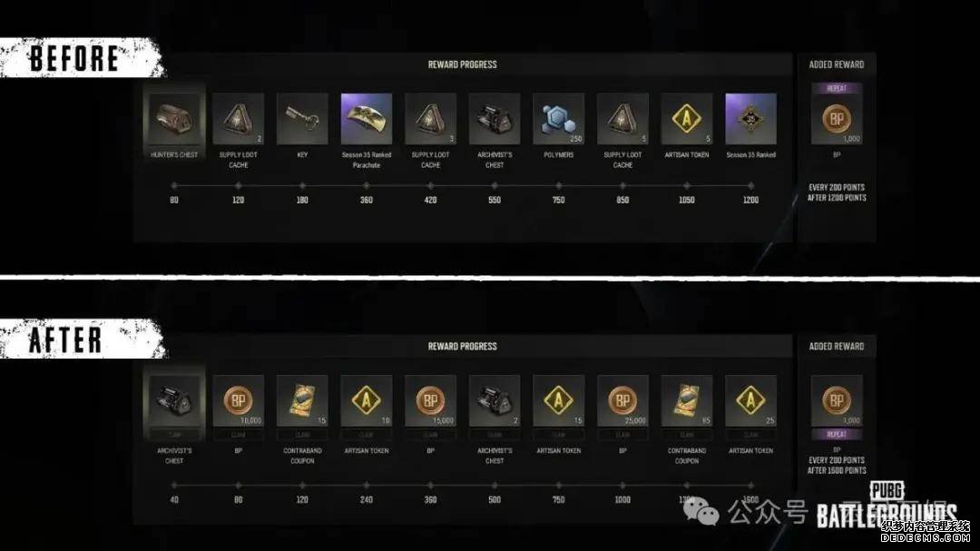Select the Archivist's Chest reward at 550 points

(495, 119)
